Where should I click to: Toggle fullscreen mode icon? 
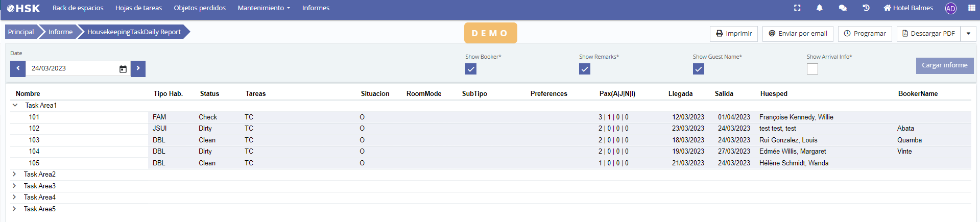tap(797, 8)
